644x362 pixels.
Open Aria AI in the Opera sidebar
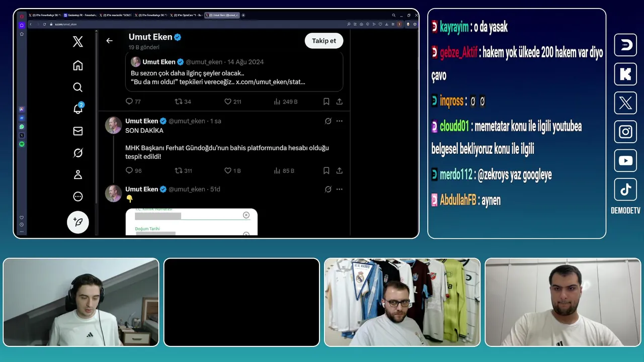pyautogui.click(x=22, y=109)
